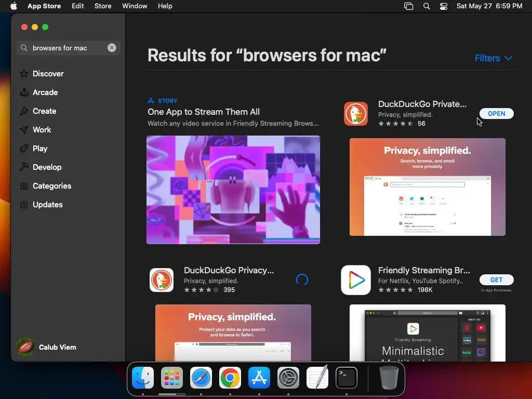Open the Apple menu

[x=14, y=6]
